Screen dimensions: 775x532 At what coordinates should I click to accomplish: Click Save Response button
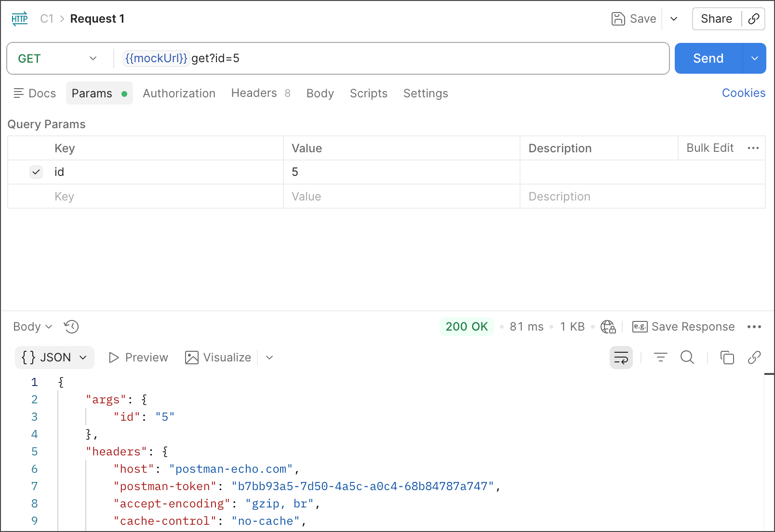(x=683, y=327)
